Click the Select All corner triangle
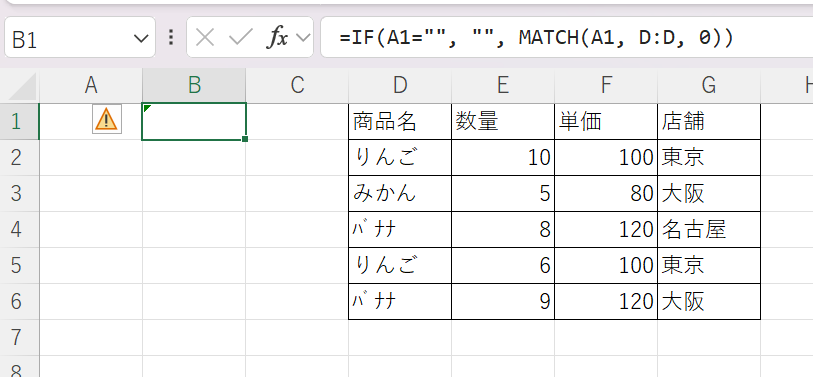This screenshot has width=813, height=377. coord(23,86)
